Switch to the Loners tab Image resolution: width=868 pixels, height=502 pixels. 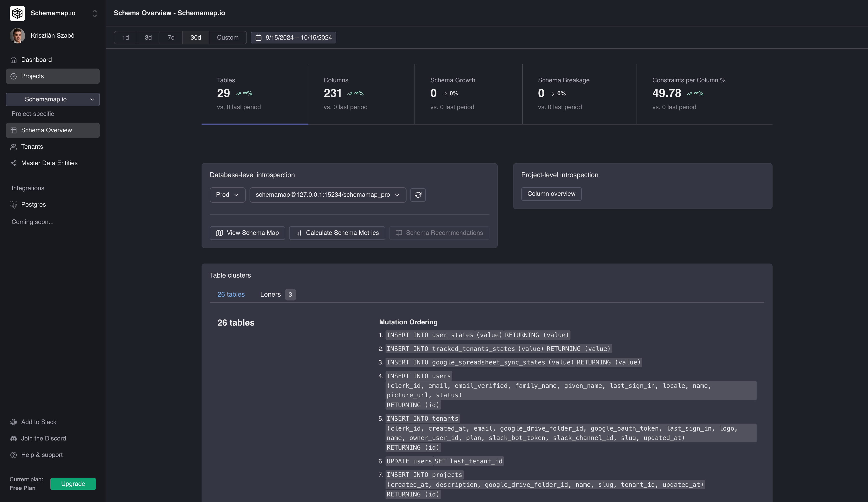tap(270, 294)
